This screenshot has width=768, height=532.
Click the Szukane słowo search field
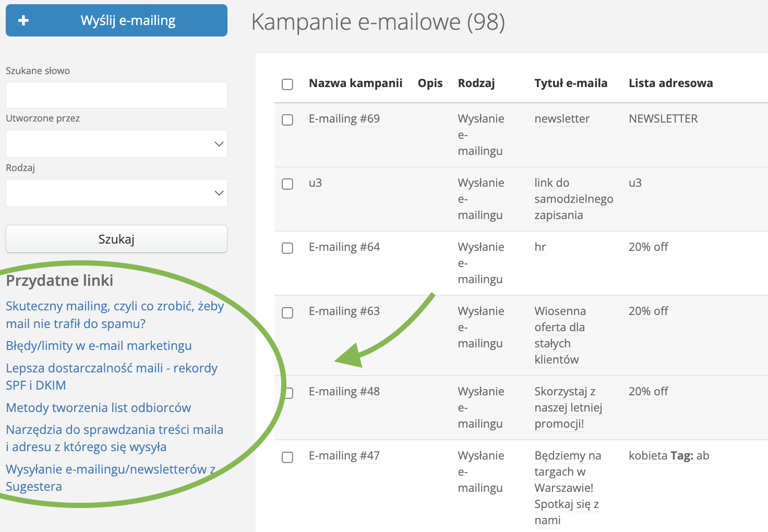pos(116,95)
